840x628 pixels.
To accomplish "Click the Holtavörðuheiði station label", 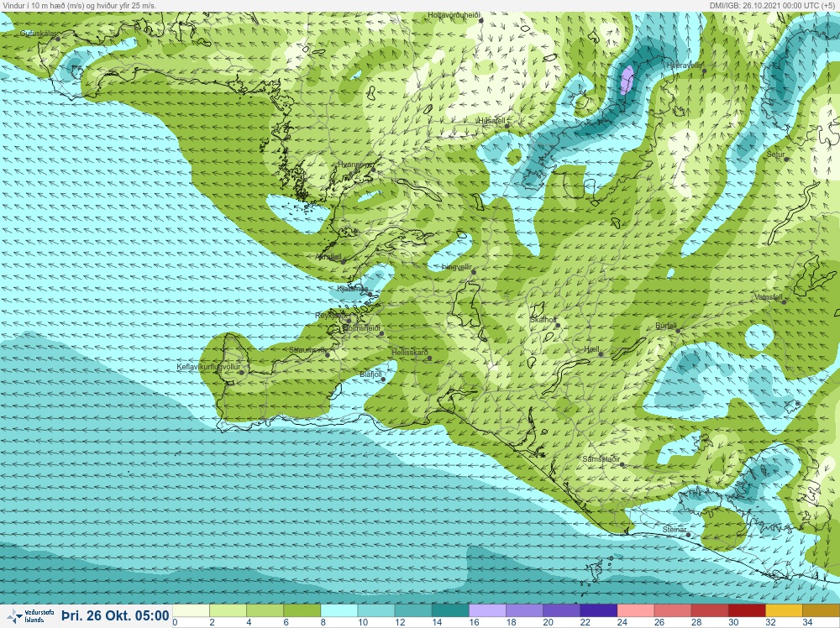I will (454, 15).
